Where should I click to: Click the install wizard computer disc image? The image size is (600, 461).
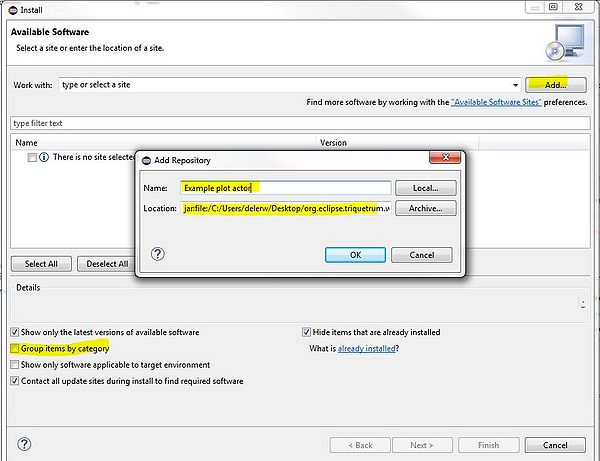[x=565, y=42]
